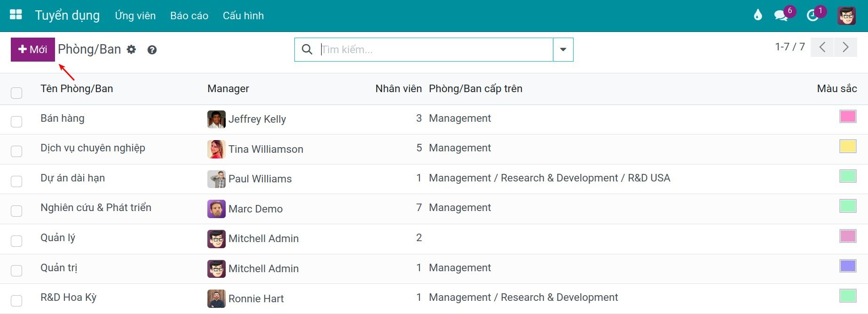Screen dimensions: 868x314
Task: Open the Báo cáo menu
Action: [x=189, y=16]
